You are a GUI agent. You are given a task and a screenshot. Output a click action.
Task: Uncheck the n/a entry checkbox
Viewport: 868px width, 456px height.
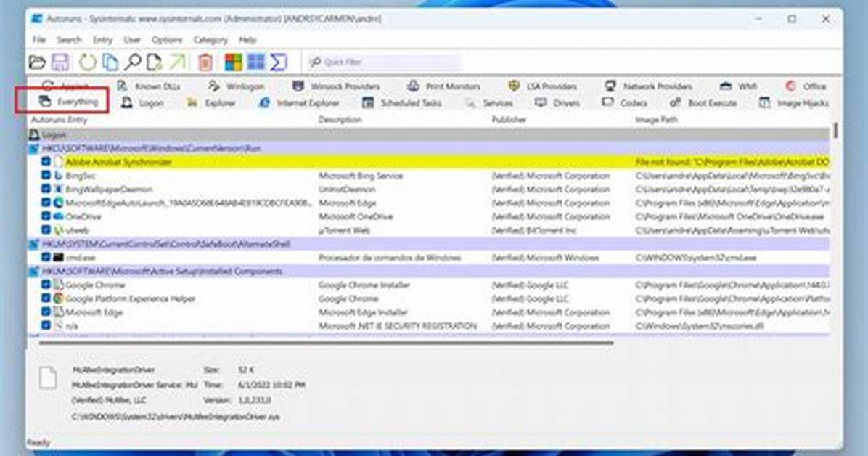(x=46, y=326)
